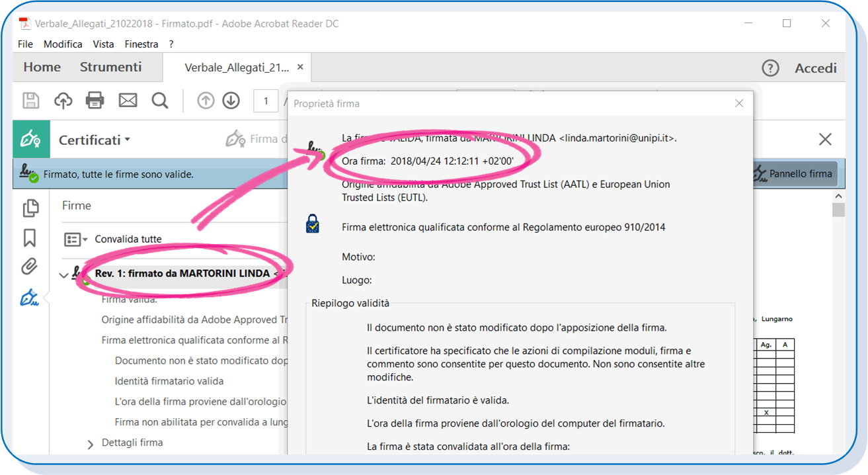The width and height of the screenshot is (868, 475).
Task: Collapse the Rev. 1 signature entry
Action: 63,275
